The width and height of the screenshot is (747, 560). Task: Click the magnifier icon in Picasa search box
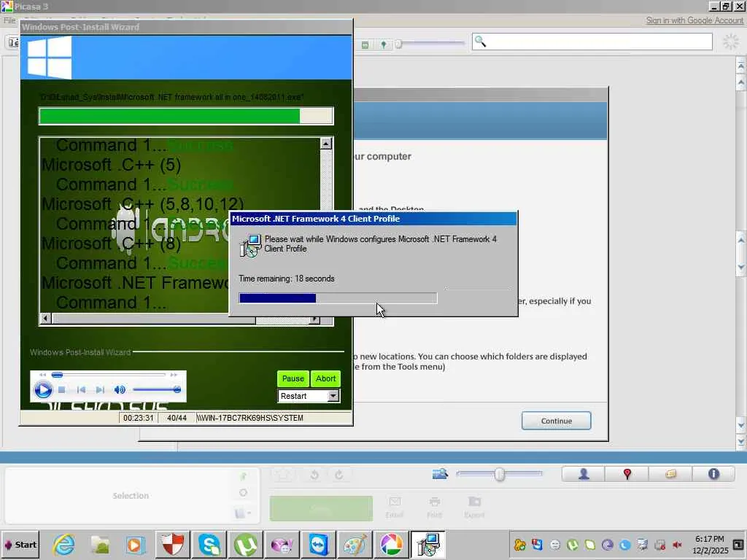(480, 42)
